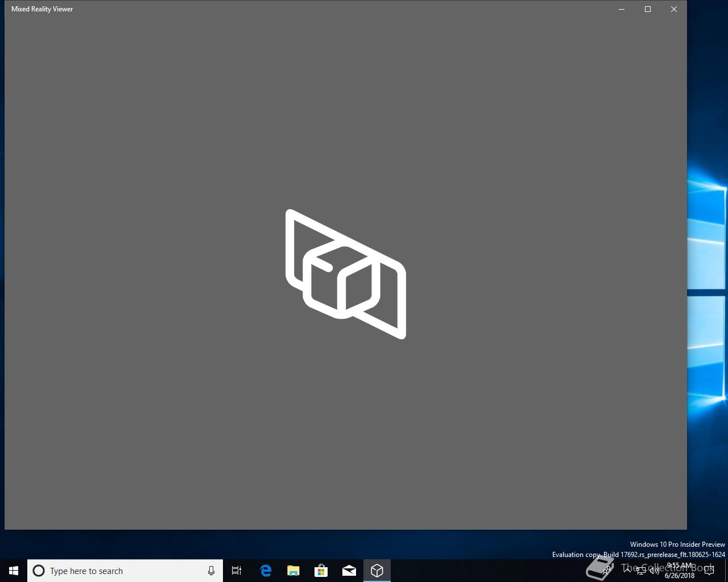Activate the Cortana microphone icon
The height and width of the screenshot is (582, 728).
211,571
